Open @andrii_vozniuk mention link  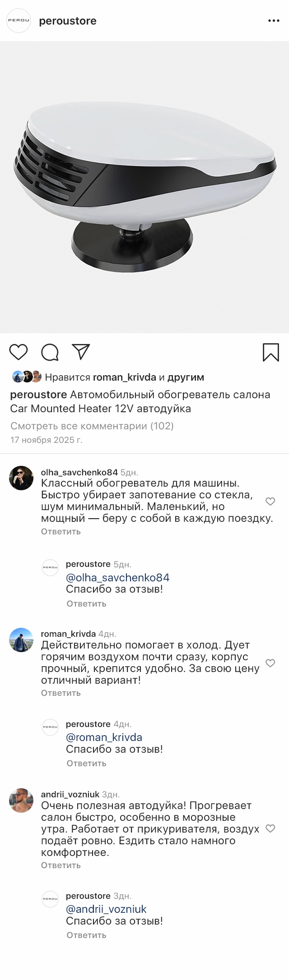106,909
